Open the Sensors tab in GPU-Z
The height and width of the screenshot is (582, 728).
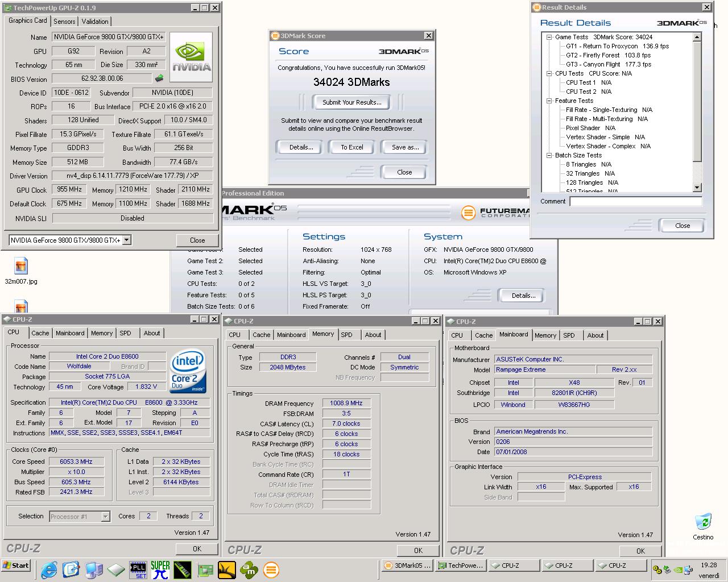point(64,21)
